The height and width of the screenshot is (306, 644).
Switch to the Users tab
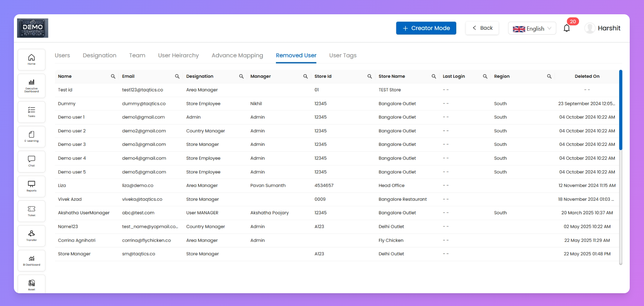point(62,55)
